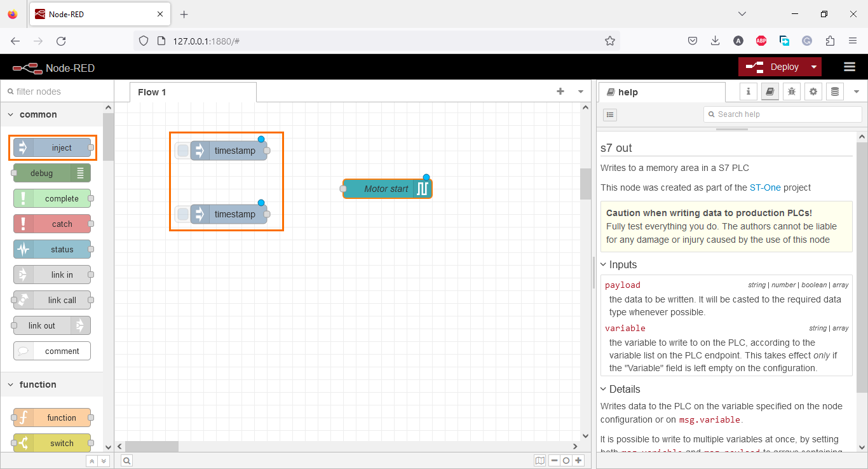The height and width of the screenshot is (469, 868).
Task: Open the node information panel
Action: click(748, 92)
